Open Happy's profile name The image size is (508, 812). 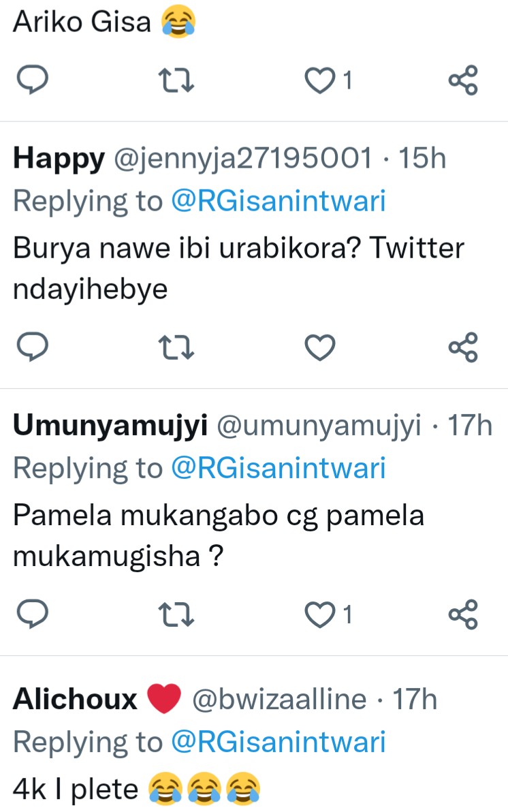coord(59,159)
